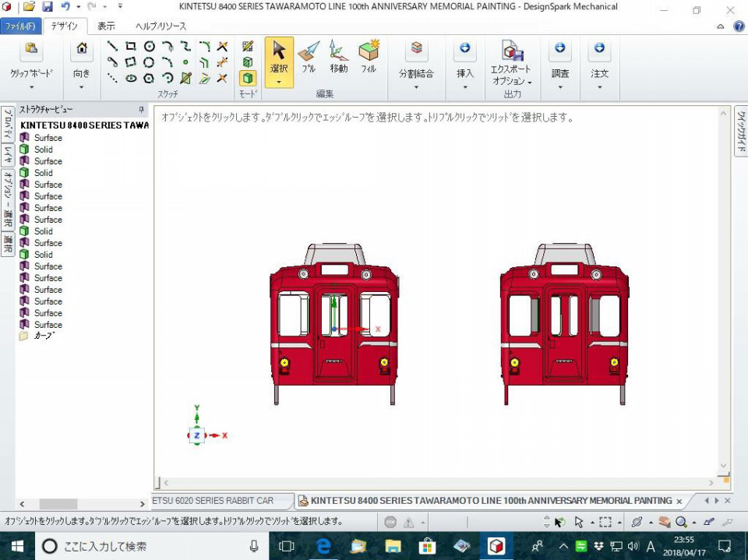Viewport: 748px width, 560px height.
Task: Open the Home view (向き) icon
Action: pyautogui.click(x=82, y=48)
